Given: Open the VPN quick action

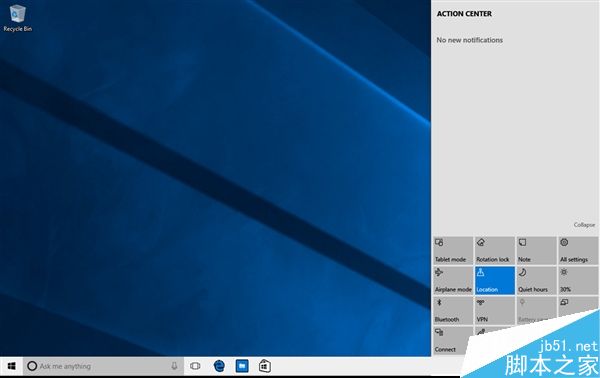Looking at the screenshot, I should 495,310.
